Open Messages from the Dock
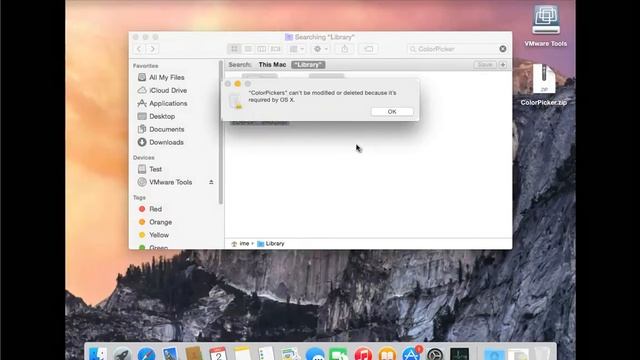The height and width of the screenshot is (360, 640). [x=315, y=353]
